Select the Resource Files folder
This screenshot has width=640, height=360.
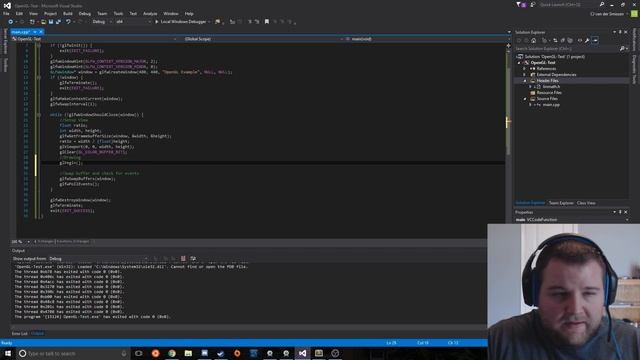pyautogui.click(x=549, y=93)
